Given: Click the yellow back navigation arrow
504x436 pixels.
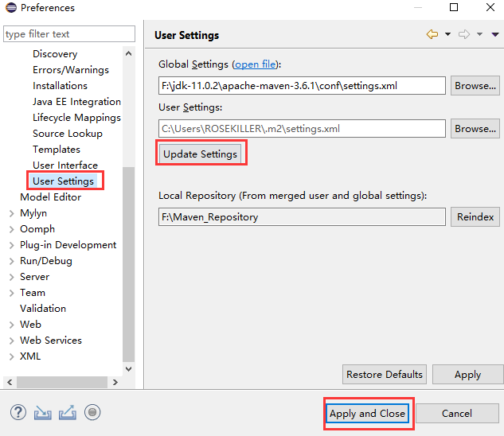Looking at the screenshot, I should pyautogui.click(x=432, y=34).
